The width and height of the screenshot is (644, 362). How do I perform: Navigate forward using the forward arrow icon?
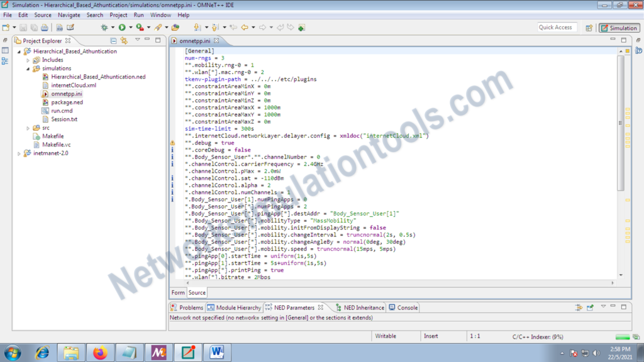tap(262, 28)
